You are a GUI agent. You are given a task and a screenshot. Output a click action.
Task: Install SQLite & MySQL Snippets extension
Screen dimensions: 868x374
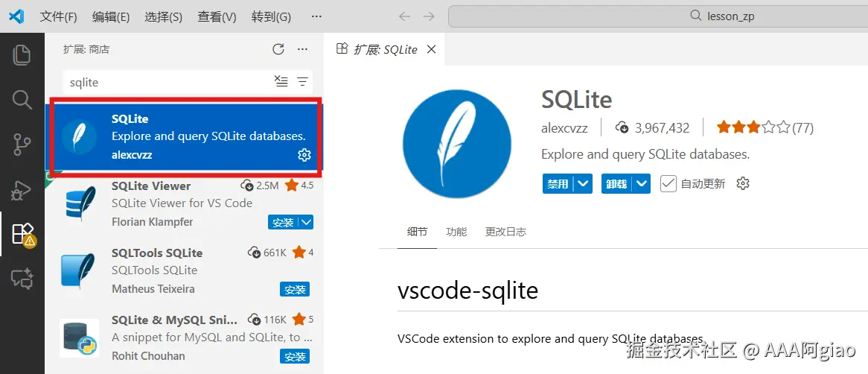[295, 356]
